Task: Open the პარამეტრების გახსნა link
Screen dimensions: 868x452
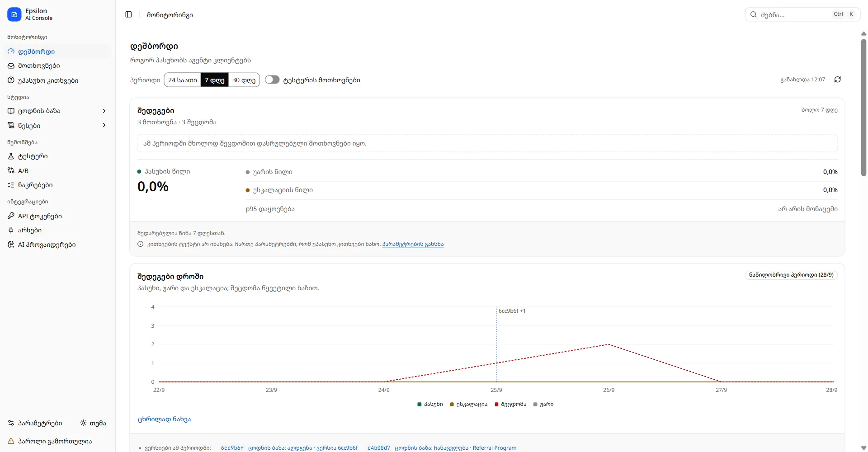Action: [413, 244]
